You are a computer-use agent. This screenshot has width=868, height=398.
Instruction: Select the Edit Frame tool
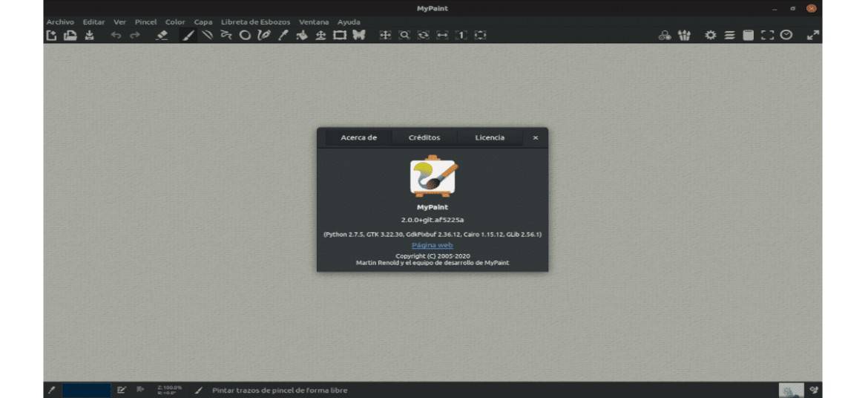339,36
